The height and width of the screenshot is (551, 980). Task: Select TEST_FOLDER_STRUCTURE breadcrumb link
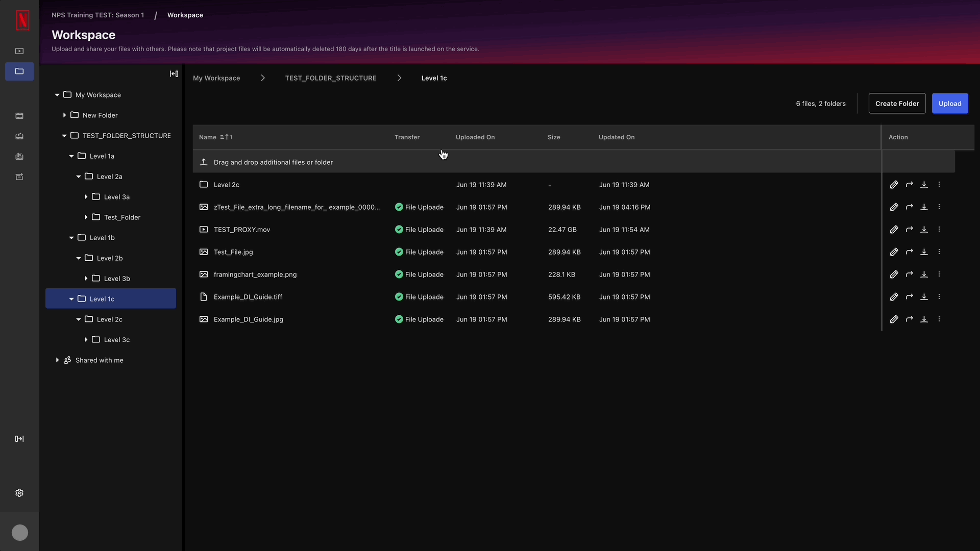point(330,78)
